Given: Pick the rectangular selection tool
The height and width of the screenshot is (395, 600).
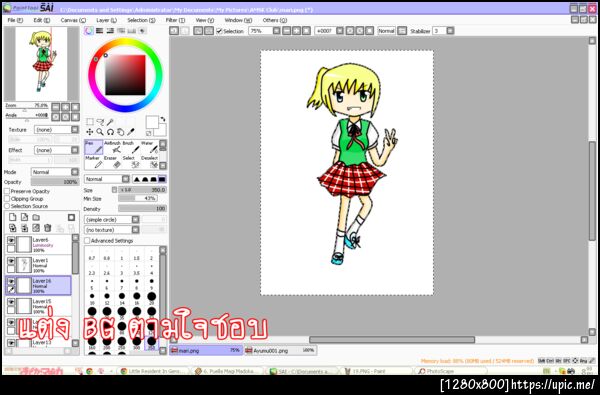Looking at the screenshot, I should pyautogui.click(x=90, y=122).
